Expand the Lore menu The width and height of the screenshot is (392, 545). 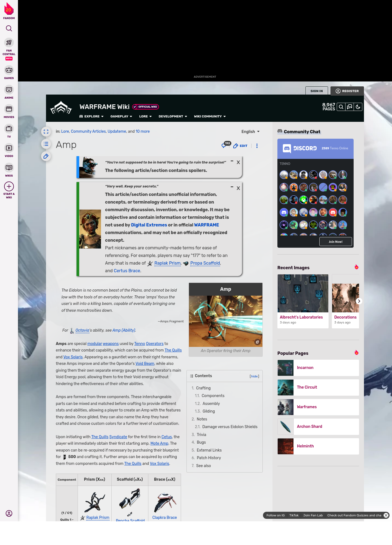pyautogui.click(x=145, y=116)
